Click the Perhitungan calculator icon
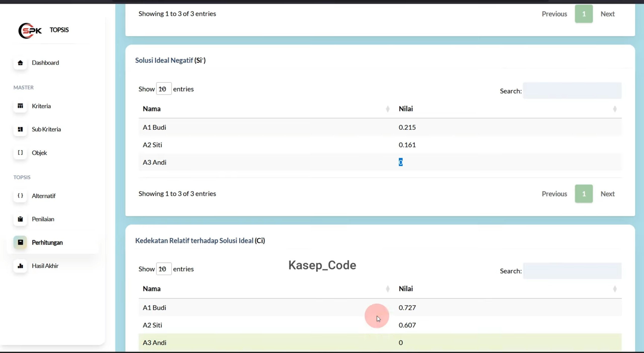Image resolution: width=644 pixels, height=353 pixels. [20, 242]
